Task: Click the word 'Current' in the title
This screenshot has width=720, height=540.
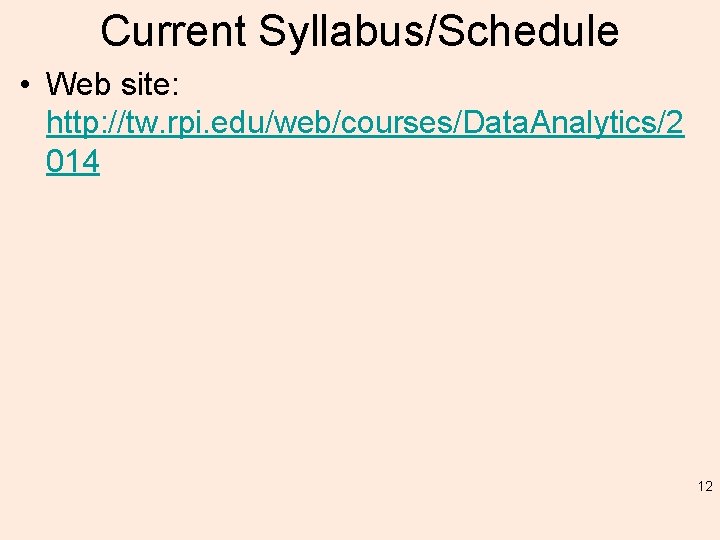Action: click(x=173, y=31)
